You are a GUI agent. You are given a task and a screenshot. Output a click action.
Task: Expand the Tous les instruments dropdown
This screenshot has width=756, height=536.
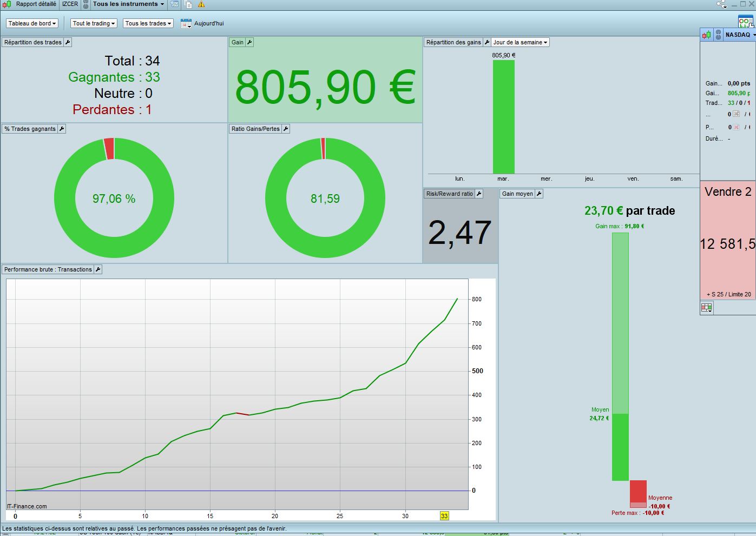click(x=128, y=4)
